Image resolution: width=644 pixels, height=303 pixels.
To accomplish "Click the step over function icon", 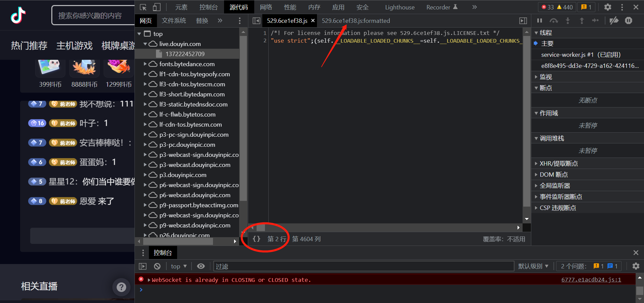I will tap(554, 21).
